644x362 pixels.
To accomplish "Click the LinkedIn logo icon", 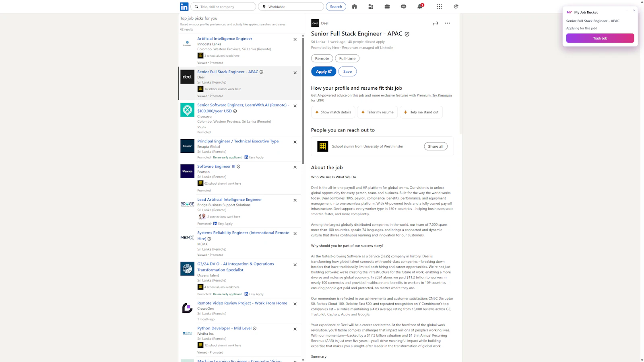I will 184,6.
